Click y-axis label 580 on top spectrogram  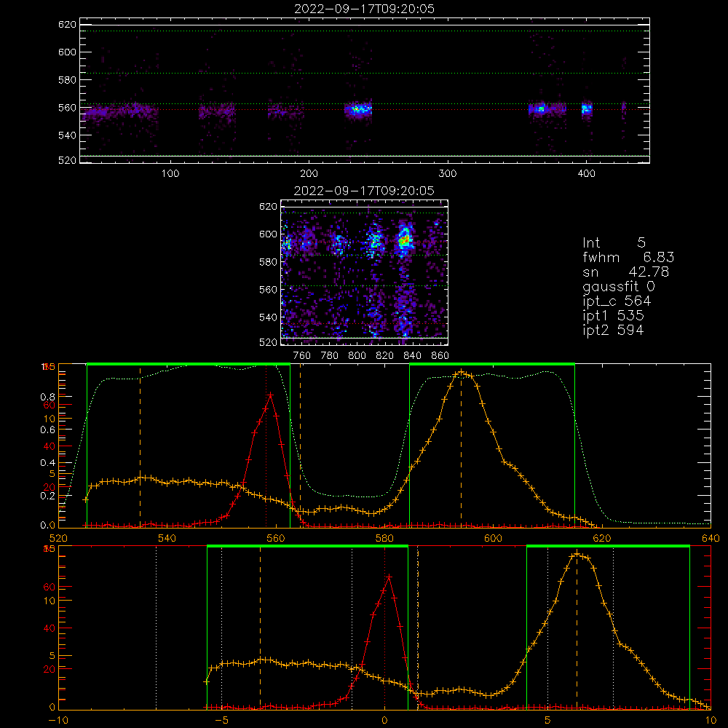(67, 80)
